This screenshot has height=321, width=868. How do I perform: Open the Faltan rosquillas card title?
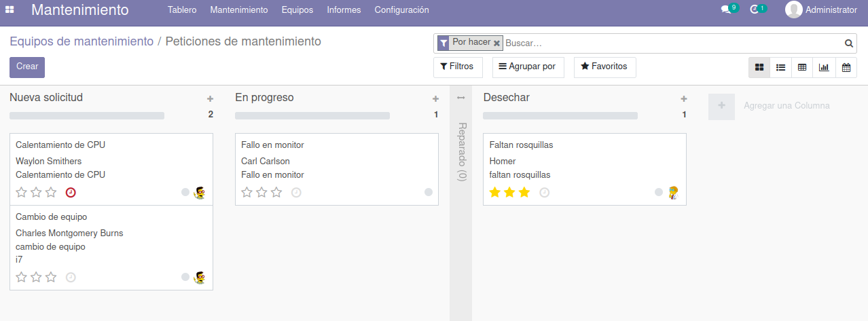(521, 145)
